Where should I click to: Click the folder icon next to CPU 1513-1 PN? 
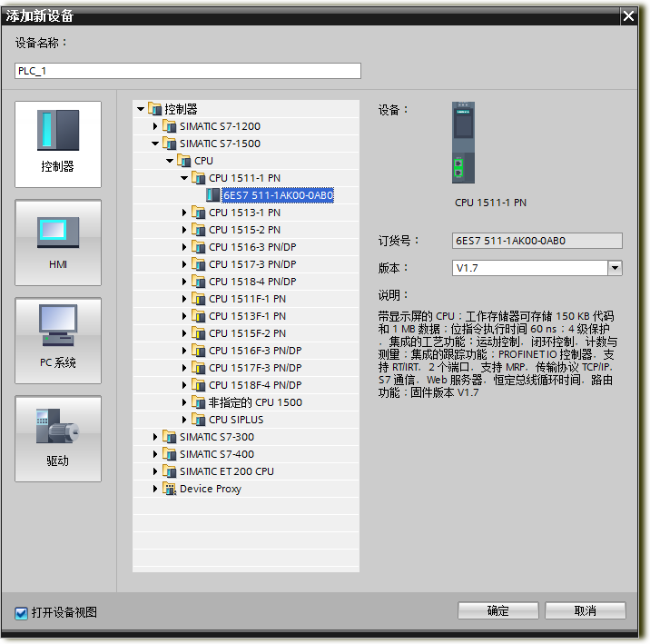(198, 213)
